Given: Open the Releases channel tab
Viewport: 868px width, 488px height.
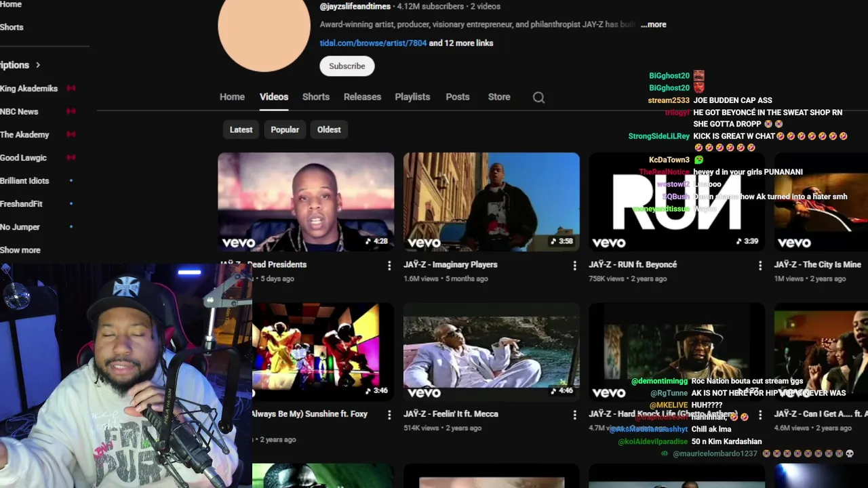Looking at the screenshot, I should [362, 97].
